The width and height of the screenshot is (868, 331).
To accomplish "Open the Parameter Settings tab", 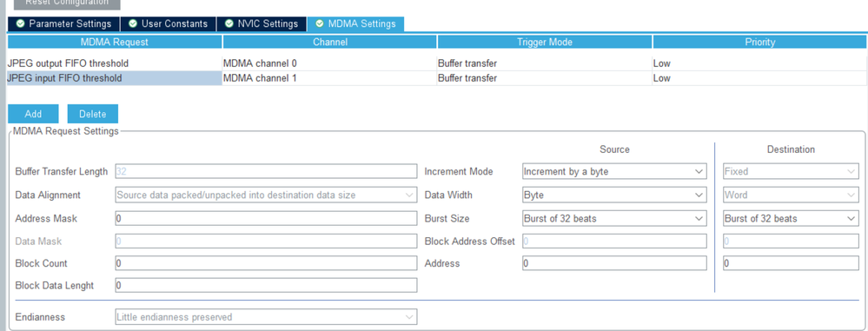I will (x=63, y=23).
